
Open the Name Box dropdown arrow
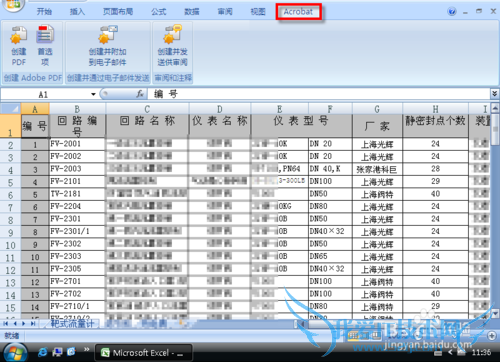pos(93,95)
